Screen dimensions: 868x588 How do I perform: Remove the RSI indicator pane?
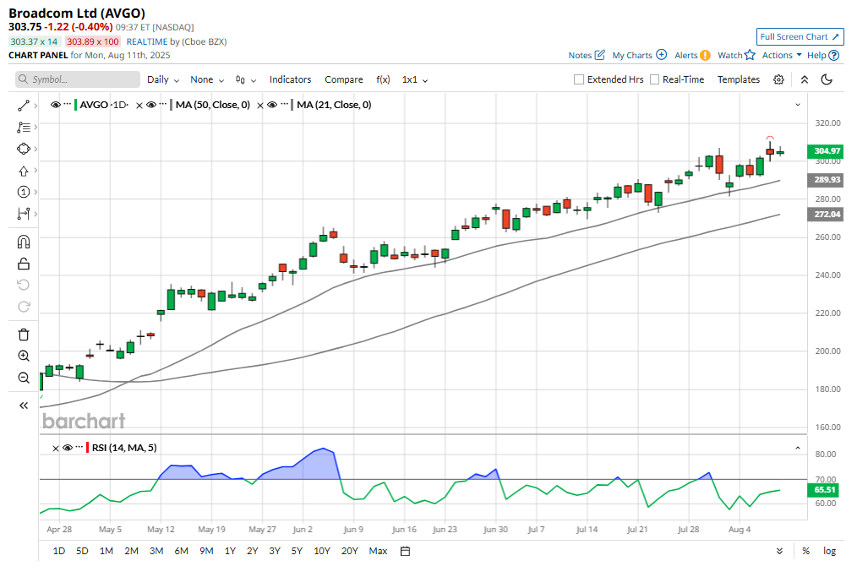pos(55,448)
